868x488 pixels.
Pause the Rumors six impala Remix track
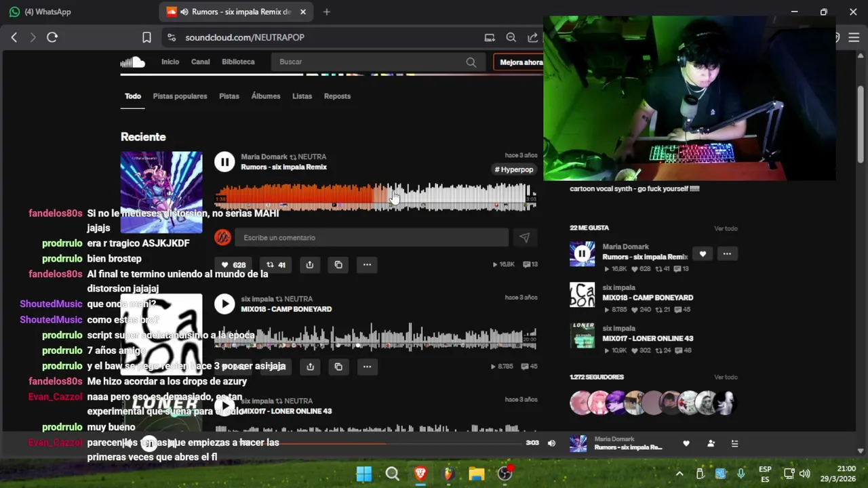pyautogui.click(x=224, y=162)
